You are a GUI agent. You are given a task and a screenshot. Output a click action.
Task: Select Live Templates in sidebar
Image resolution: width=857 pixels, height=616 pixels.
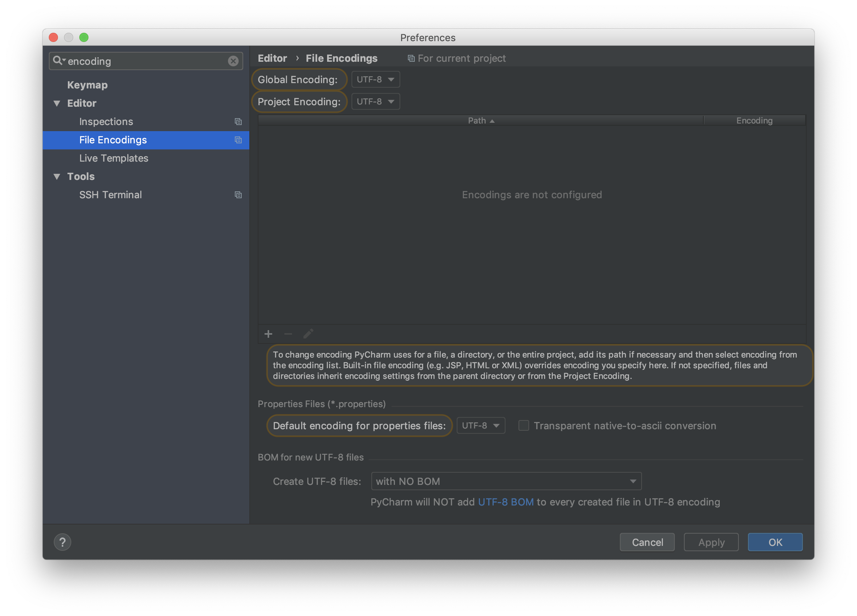pyautogui.click(x=114, y=158)
